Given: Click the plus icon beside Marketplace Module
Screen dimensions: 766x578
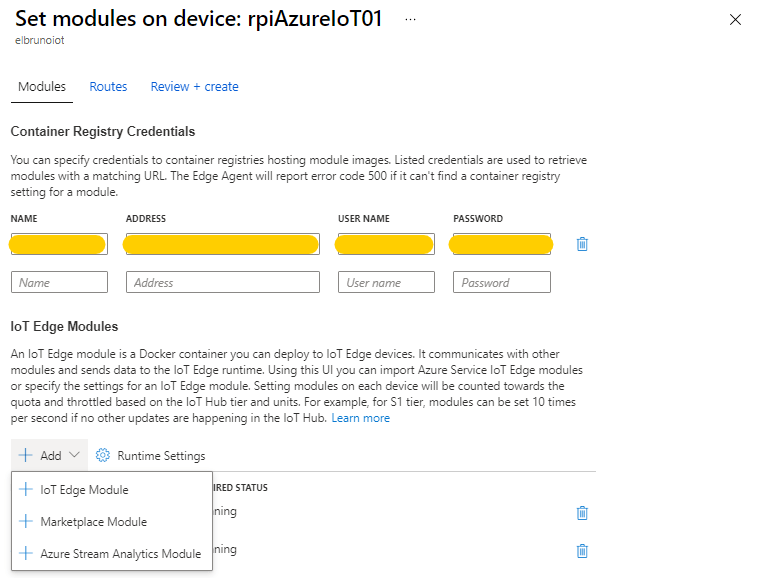Looking at the screenshot, I should coord(26,522).
